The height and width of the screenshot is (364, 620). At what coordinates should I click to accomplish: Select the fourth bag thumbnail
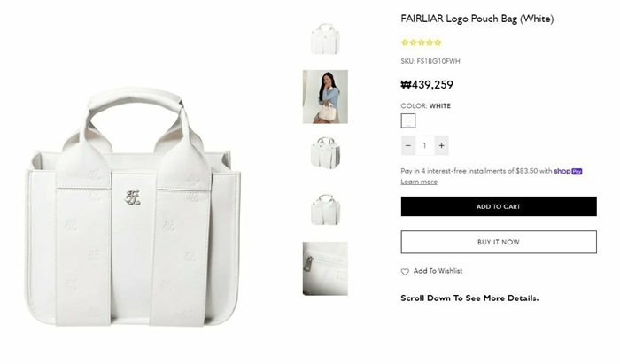325,210
